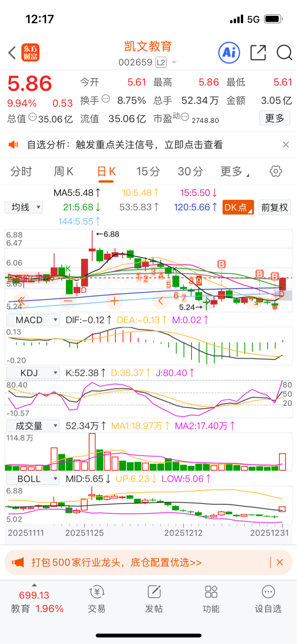
Task: Open the 换手 info bubble icon
Action: pos(106,99)
